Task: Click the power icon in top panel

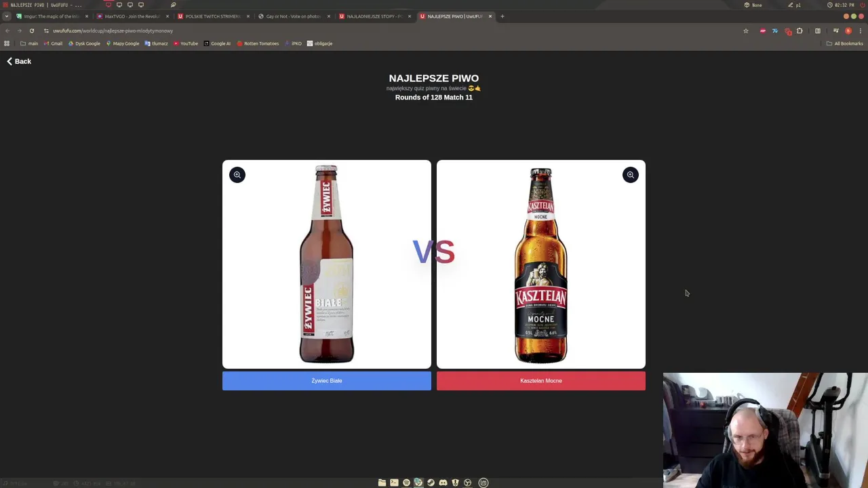Action: [863, 5]
